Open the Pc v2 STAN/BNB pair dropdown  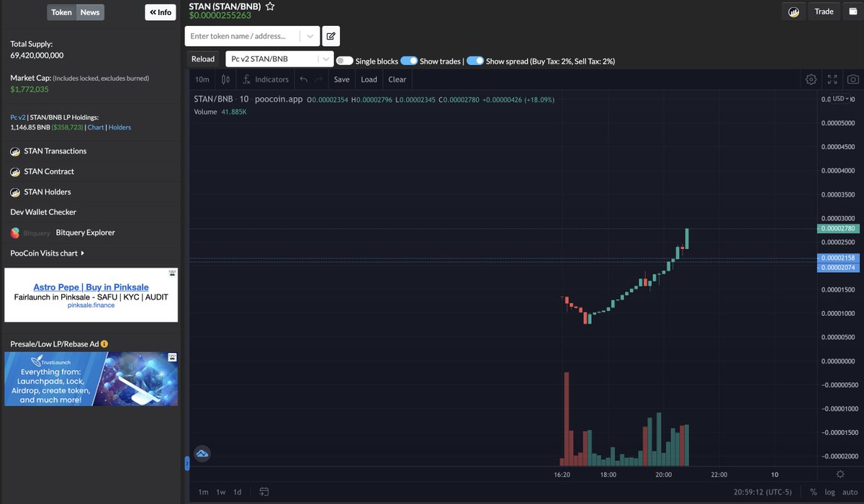point(280,59)
